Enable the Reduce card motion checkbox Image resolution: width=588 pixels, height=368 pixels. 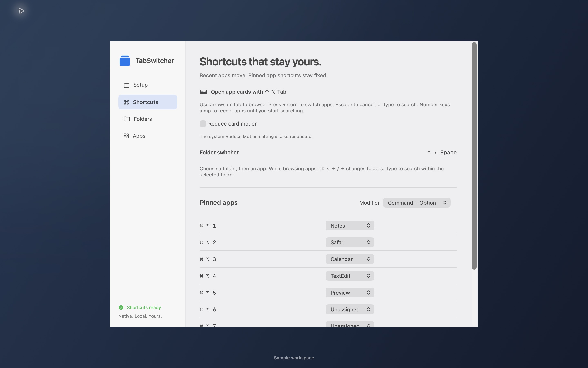coord(203,124)
